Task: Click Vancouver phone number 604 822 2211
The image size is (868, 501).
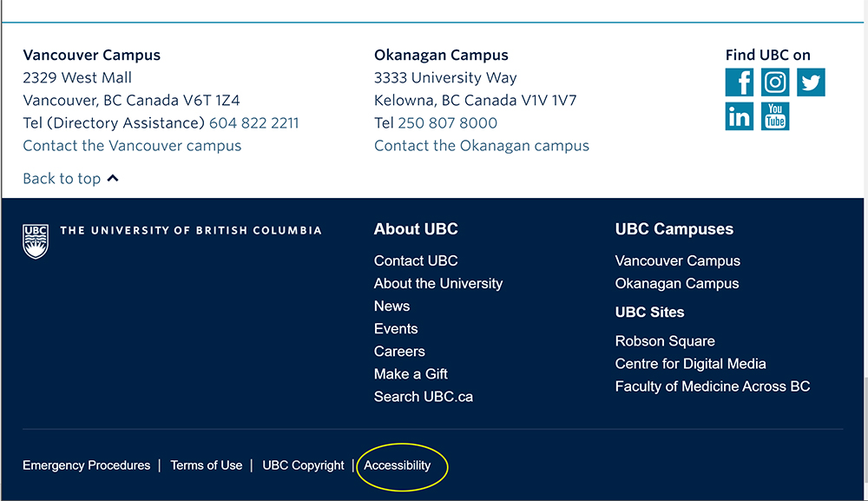Action: click(254, 123)
